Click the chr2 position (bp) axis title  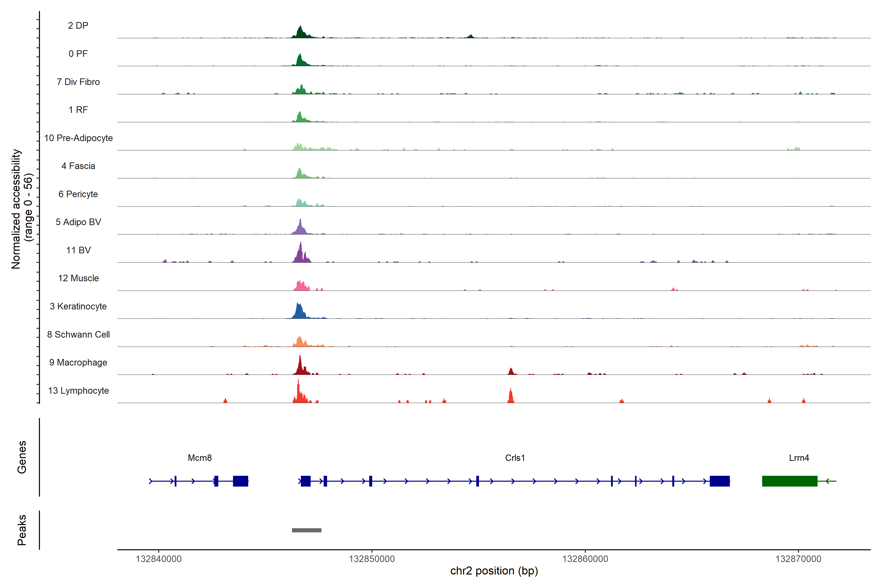click(494, 571)
